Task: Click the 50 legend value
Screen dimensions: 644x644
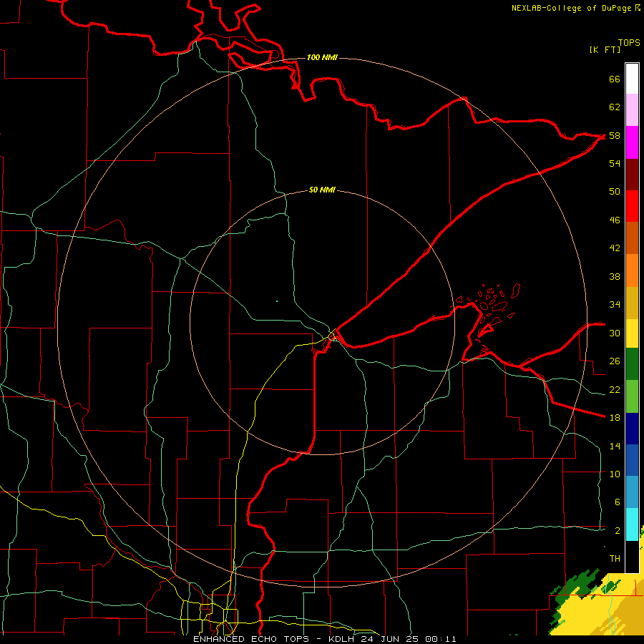Action: point(615,191)
